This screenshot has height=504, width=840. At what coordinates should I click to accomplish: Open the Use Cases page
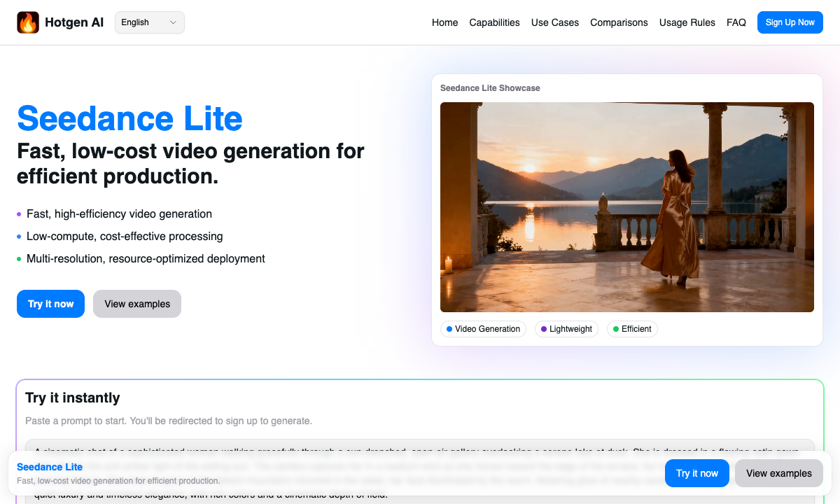pyautogui.click(x=555, y=22)
